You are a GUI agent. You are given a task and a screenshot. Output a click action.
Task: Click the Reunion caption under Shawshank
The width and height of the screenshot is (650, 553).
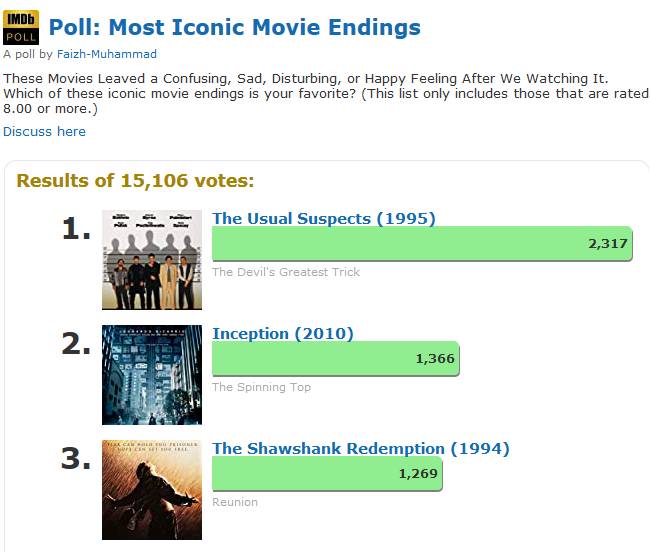[x=235, y=502]
